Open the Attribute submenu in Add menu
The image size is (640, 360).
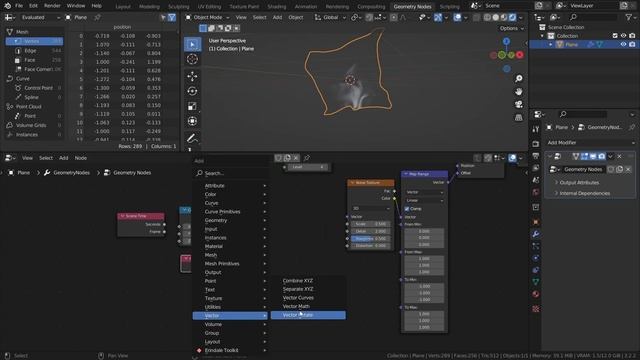(x=231, y=186)
